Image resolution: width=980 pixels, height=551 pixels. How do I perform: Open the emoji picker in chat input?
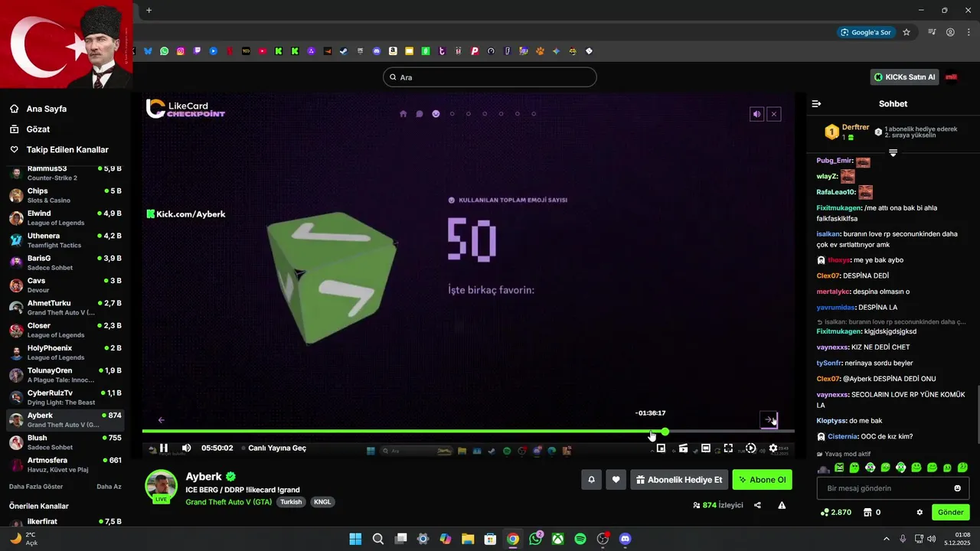coord(958,488)
